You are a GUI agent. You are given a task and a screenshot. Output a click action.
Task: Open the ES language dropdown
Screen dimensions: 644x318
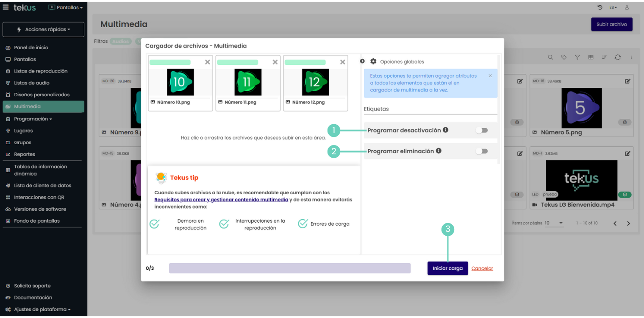point(613,8)
